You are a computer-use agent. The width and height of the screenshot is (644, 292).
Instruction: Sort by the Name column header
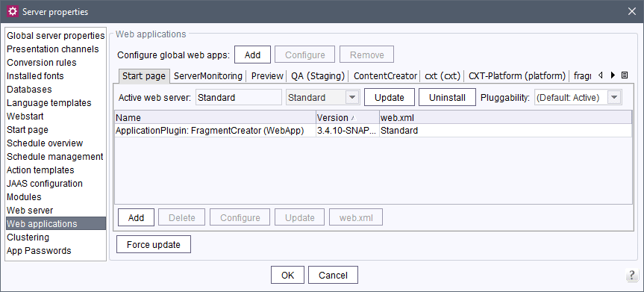pyautogui.click(x=215, y=118)
